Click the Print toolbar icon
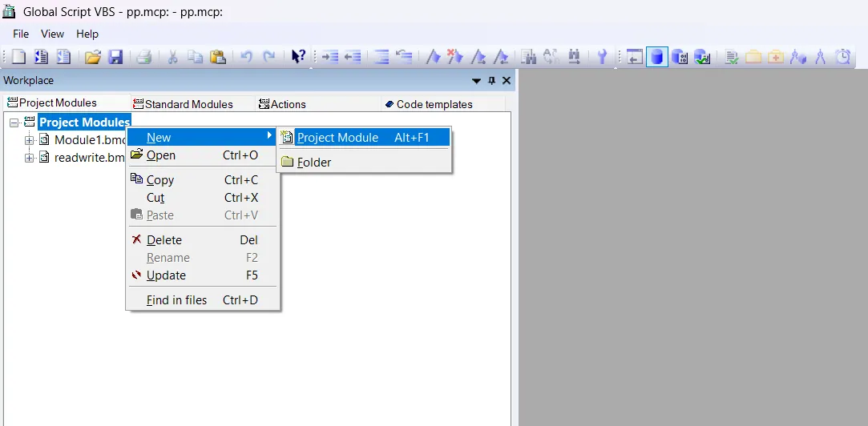868x426 pixels. point(144,56)
